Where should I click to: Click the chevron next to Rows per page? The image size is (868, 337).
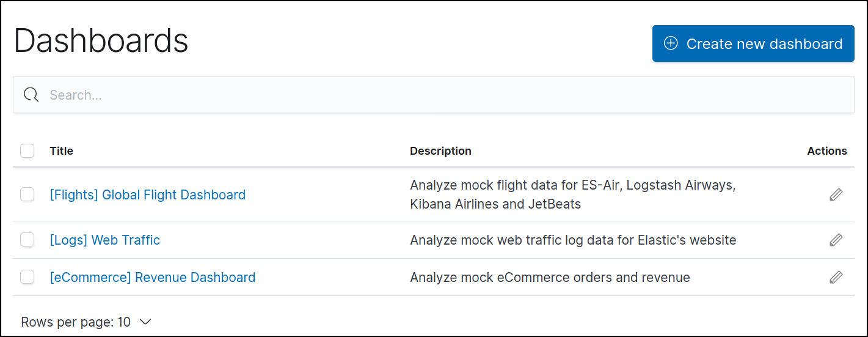(145, 322)
